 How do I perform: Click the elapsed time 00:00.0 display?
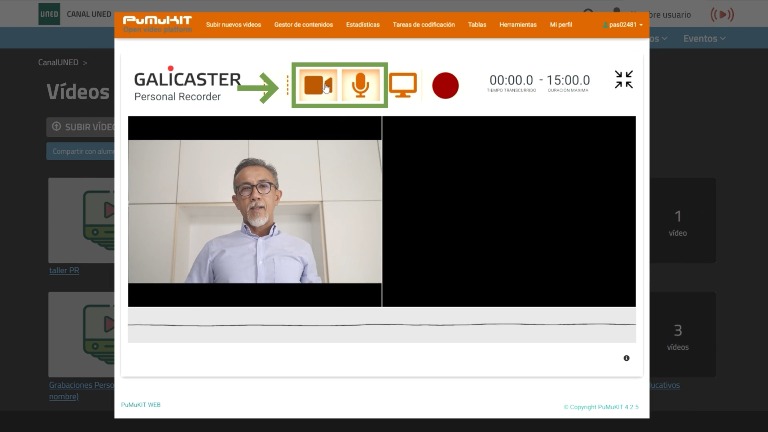[x=511, y=80]
